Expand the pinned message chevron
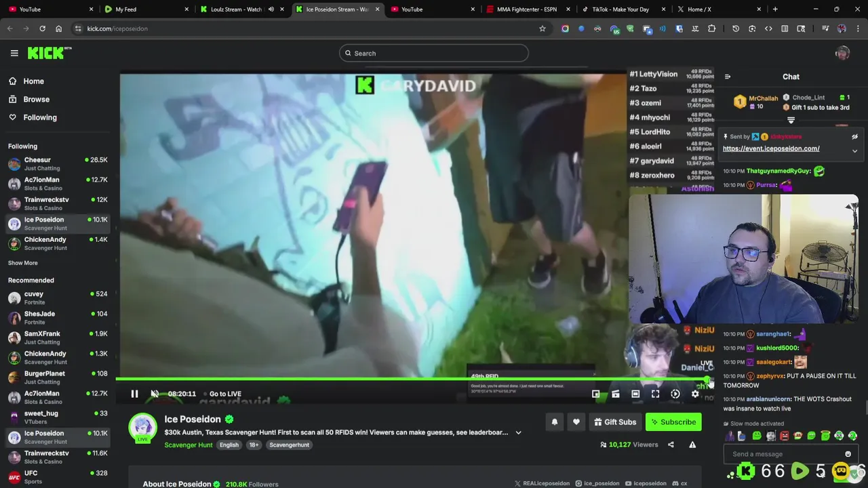The width and height of the screenshot is (868, 488). click(854, 151)
